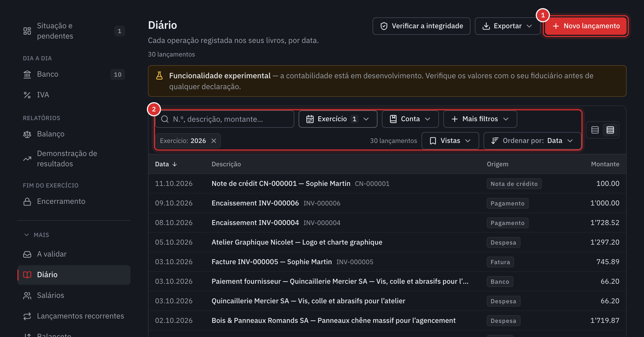Open Note de crédit CN-000001 entry

tap(387, 184)
